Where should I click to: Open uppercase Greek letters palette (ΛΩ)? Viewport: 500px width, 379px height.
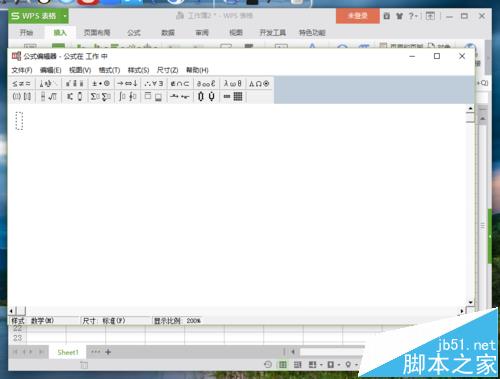click(259, 84)
